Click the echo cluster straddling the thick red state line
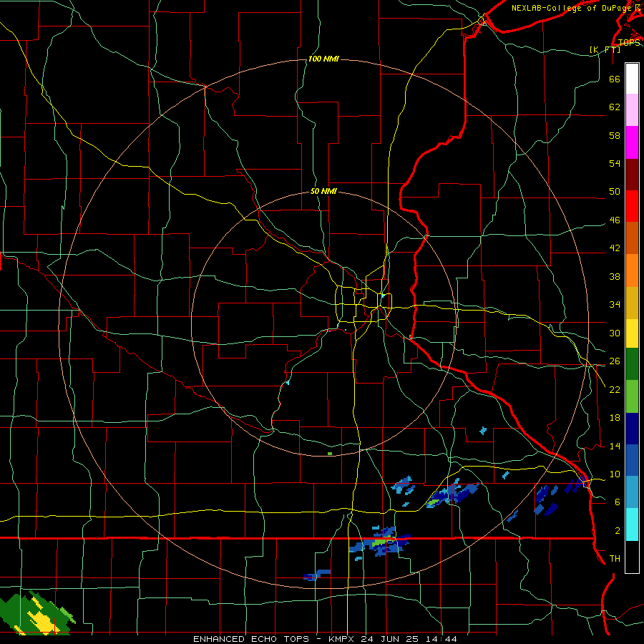 pos(380,542)
